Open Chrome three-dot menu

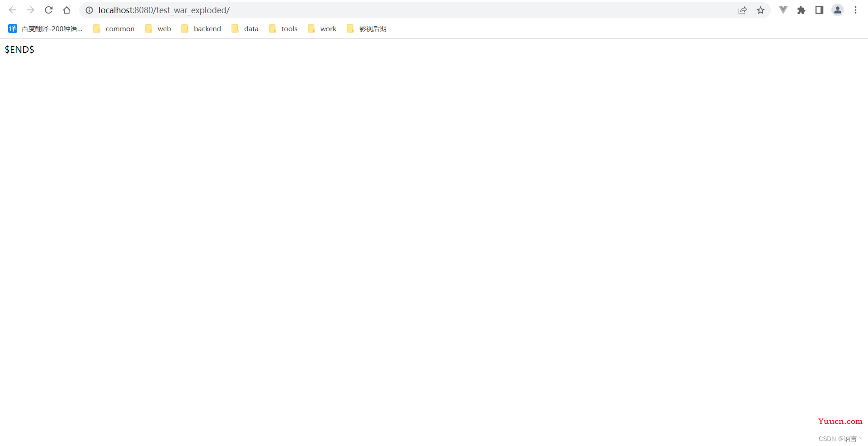click(855, 10)
